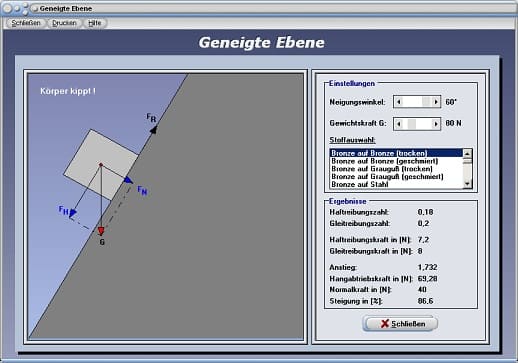Click the Haftreibungszahl value 0,18
The image size is (518, 363).
(x=425, y=212)
